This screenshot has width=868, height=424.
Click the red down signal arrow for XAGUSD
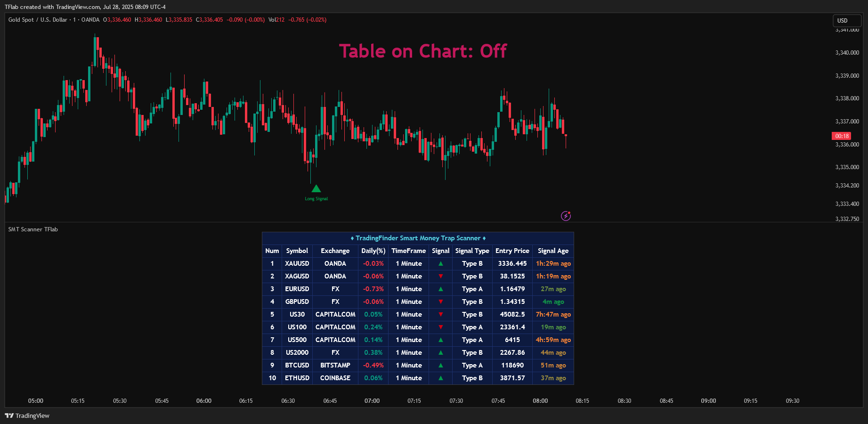[x=441, y=277]
